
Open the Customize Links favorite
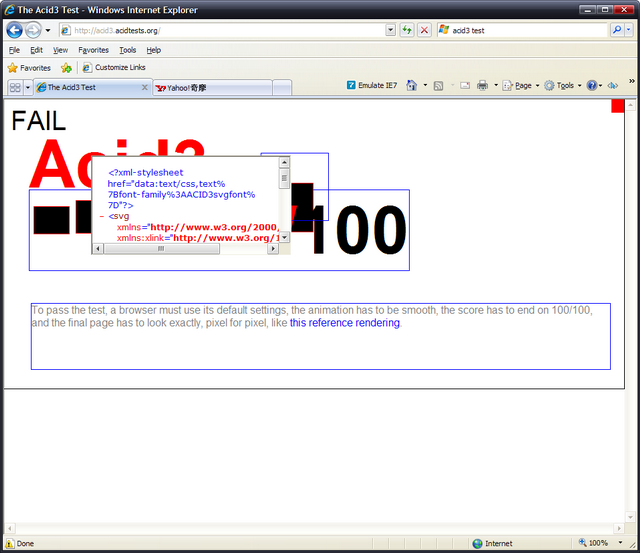pos(114,68)
